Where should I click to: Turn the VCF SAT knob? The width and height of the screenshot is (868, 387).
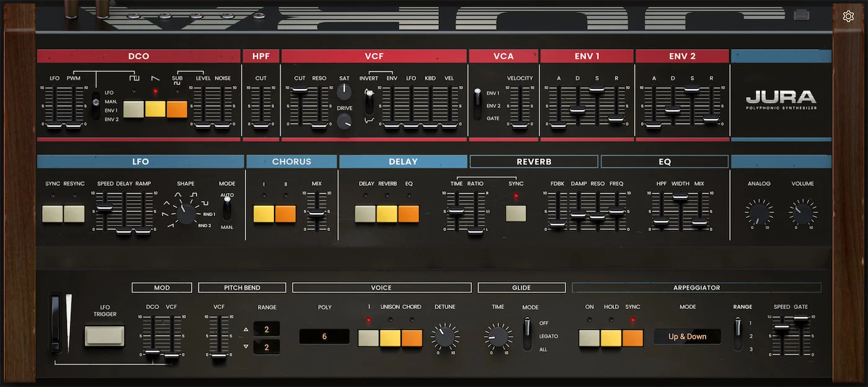344,92
